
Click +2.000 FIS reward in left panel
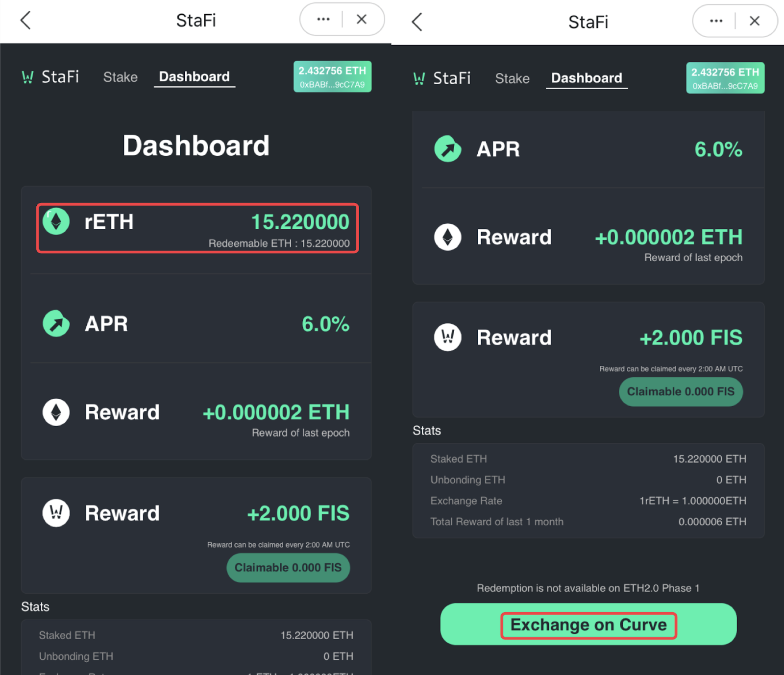(298, 513)
